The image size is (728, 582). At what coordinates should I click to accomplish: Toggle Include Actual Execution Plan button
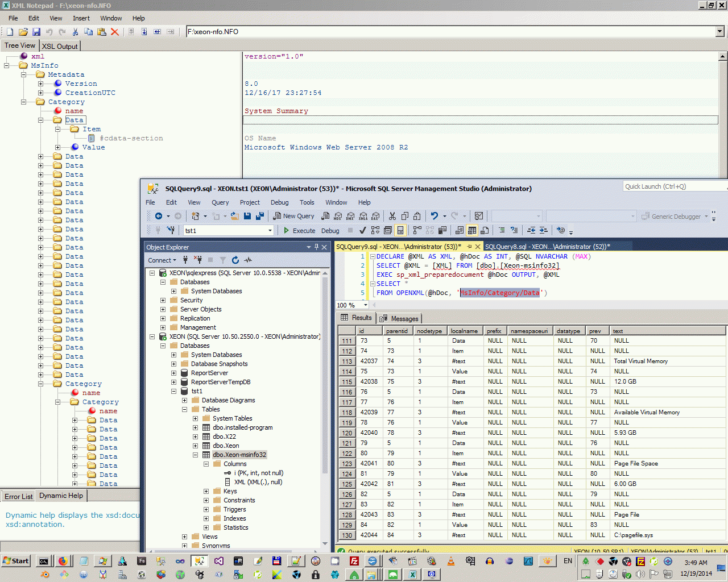coord(417,230)
